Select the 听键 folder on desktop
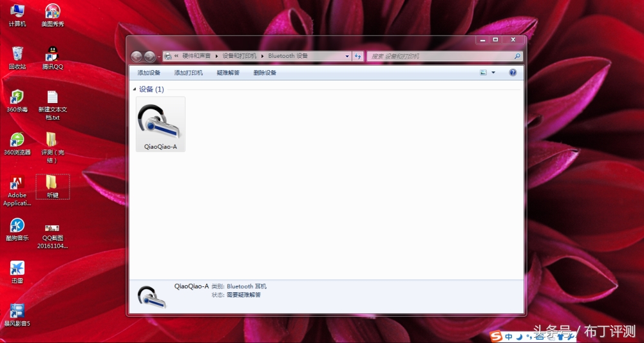The image size is (644, 343). (53, 187)
